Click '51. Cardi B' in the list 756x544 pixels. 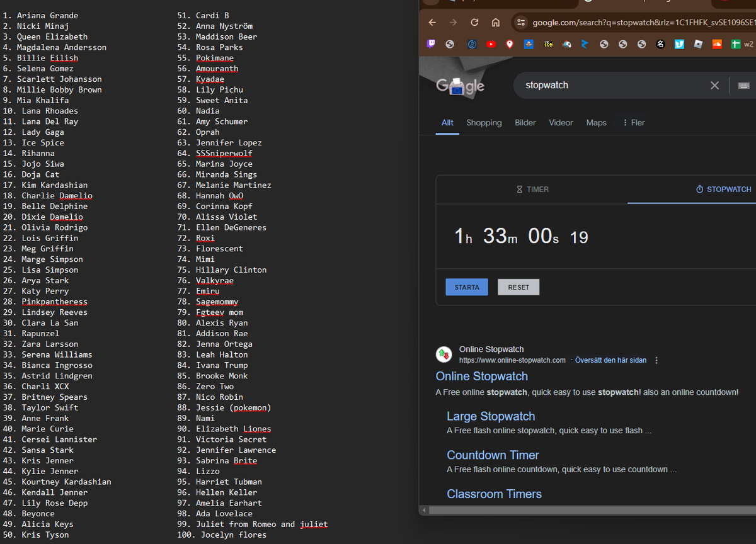pos(203,16)
